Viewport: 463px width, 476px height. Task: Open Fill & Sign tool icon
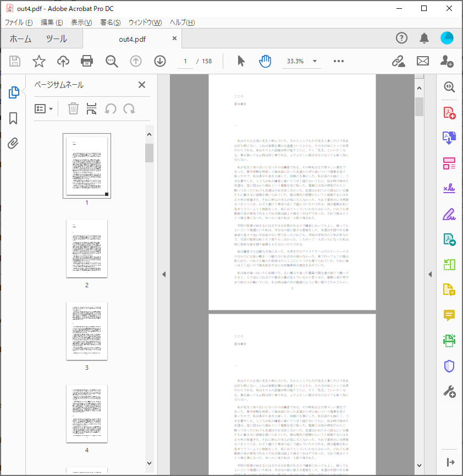tap(449, 189)
